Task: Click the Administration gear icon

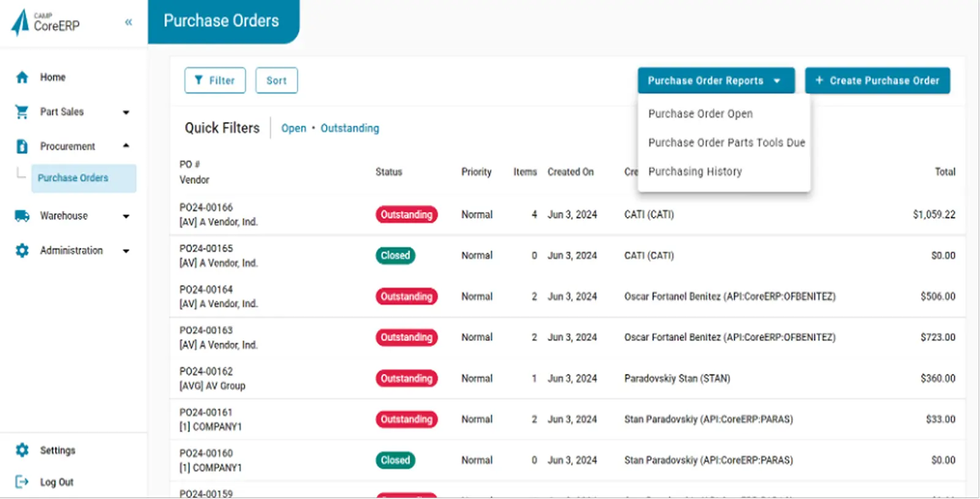Action: 22,250
